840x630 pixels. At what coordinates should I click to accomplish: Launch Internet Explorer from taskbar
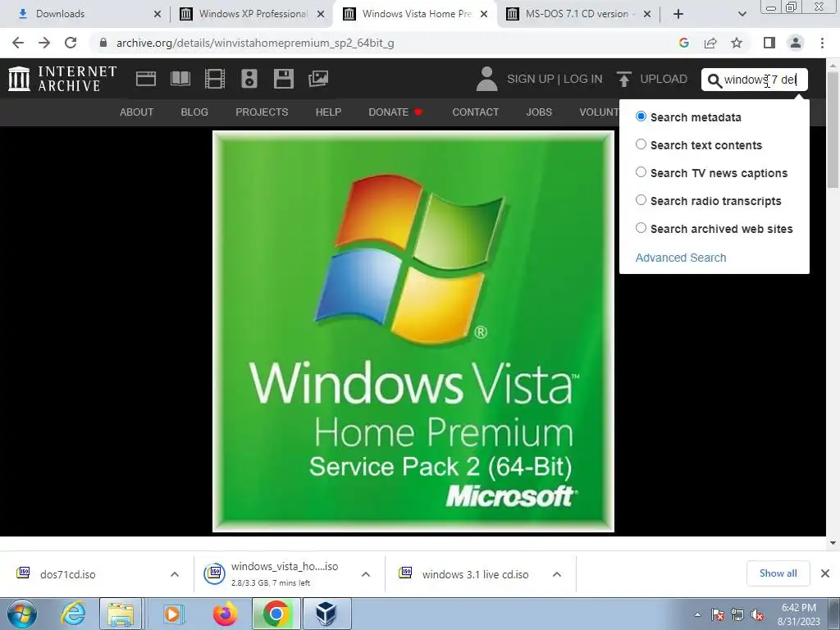point(72,614)
